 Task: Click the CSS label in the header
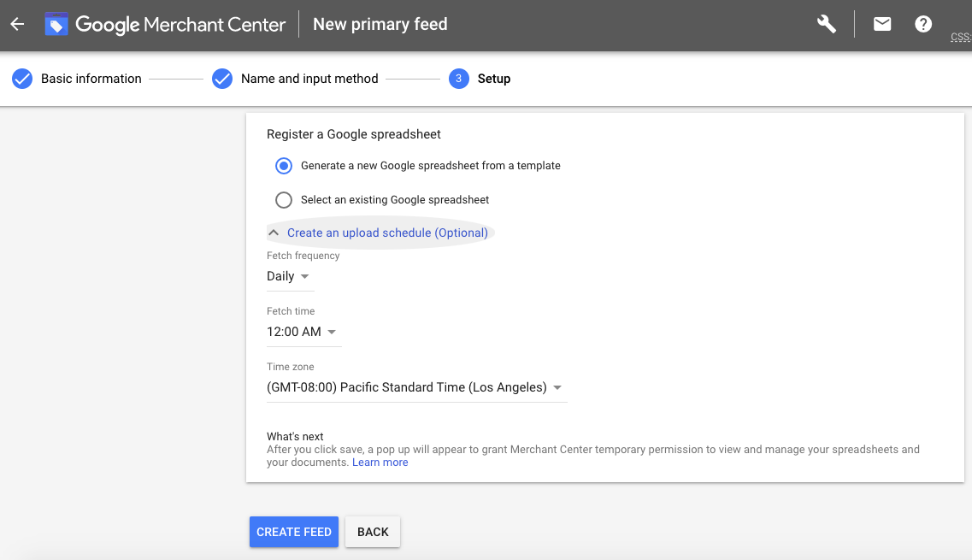tap(960, 38)
